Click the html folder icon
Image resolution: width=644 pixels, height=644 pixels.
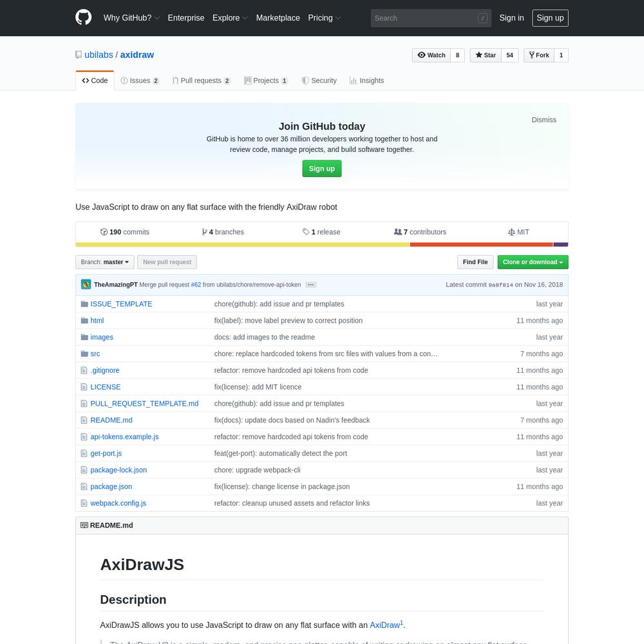pyautogui.click(x=84, y=320)
